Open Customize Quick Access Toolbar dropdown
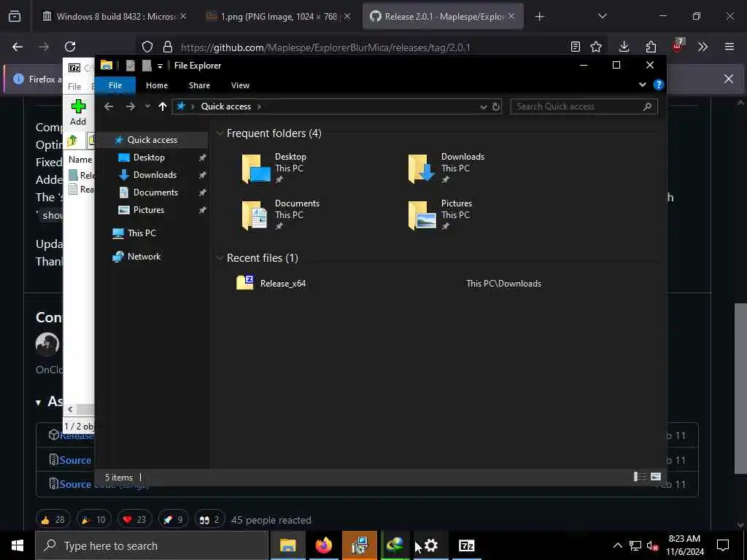The image size is (747, 560). pyautogui.click(x=160, y=66)
